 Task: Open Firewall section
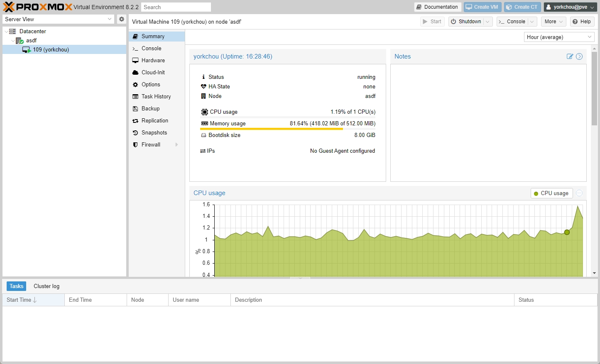coord(157,145)
